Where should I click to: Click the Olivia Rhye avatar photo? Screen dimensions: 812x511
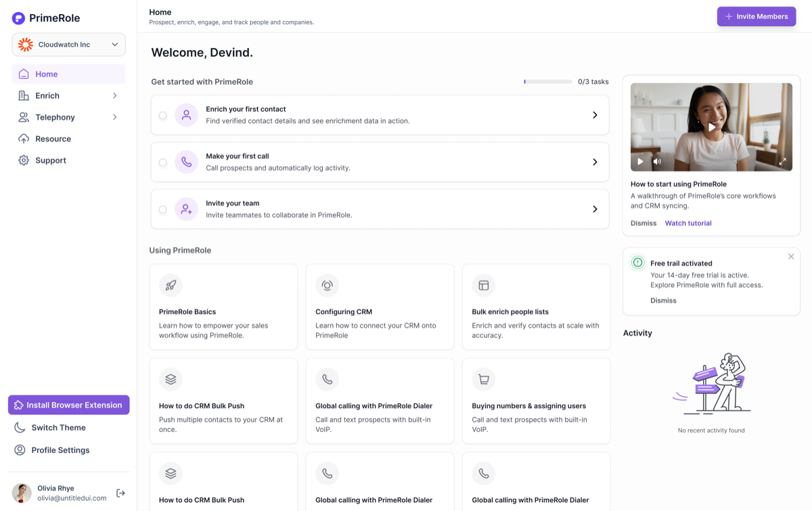[22, 493]
